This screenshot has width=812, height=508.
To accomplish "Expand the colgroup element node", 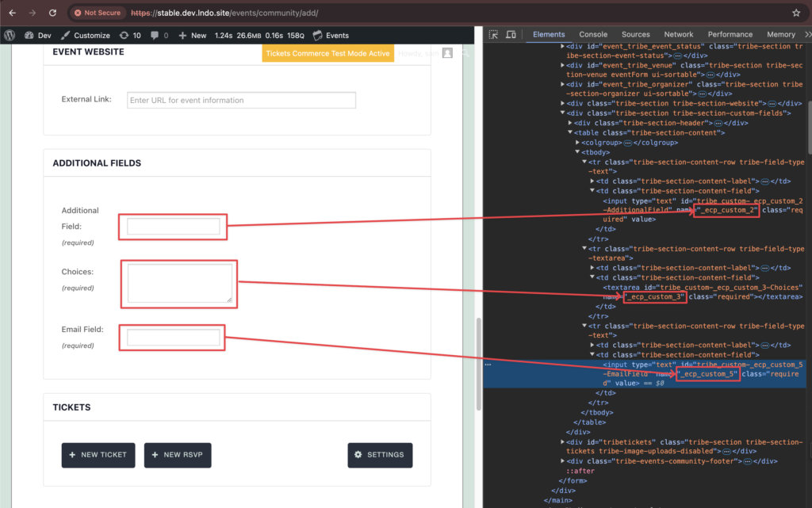I will pos(577,143).
